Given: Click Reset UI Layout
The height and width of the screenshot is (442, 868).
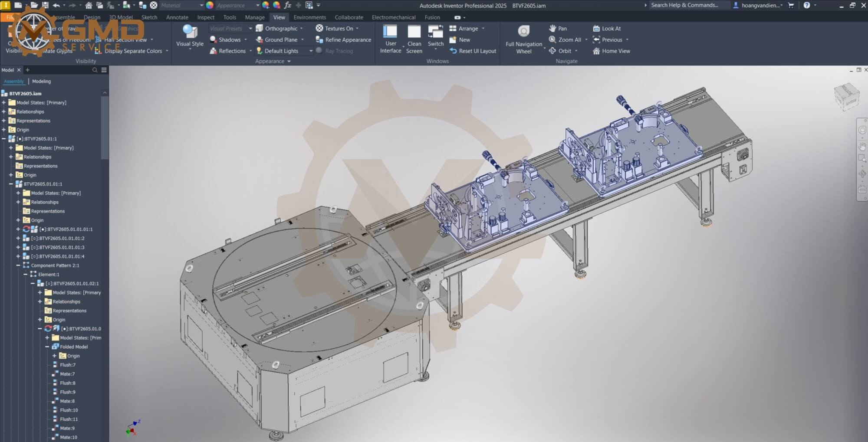Looking at the screenshot, I should [473, 51].
